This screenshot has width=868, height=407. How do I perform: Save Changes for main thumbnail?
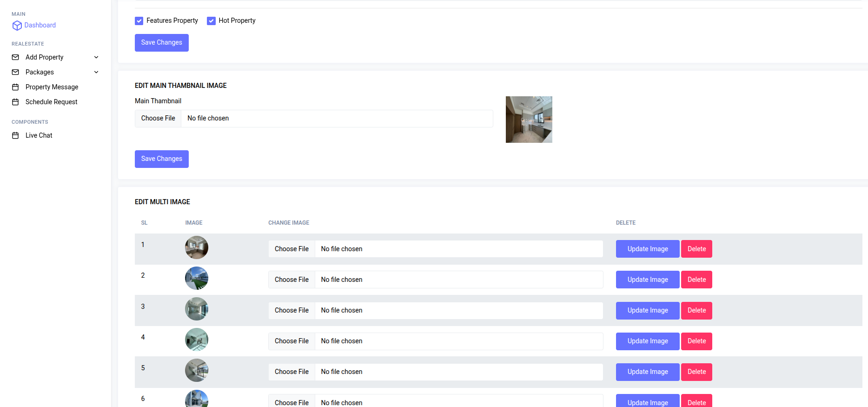162,159
